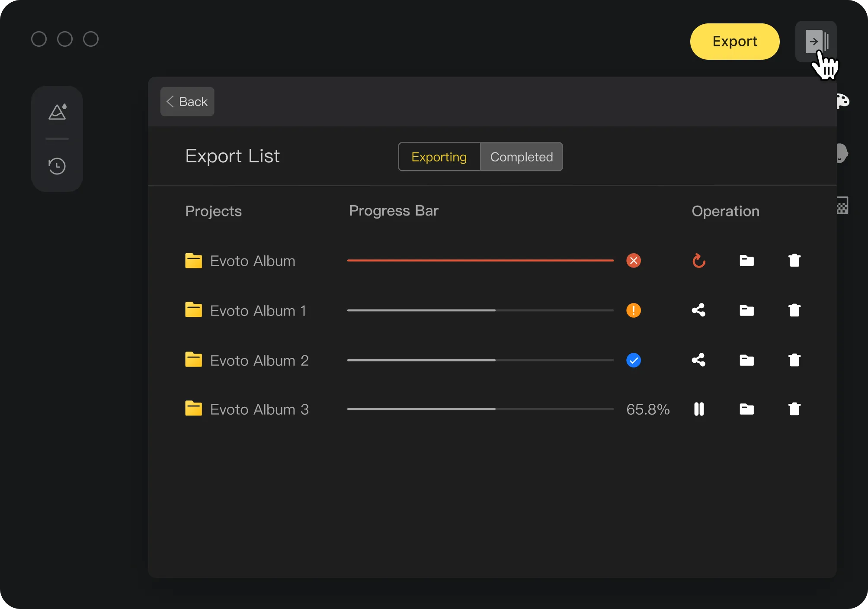Share Evoto Album 1 export
This screenshot has height=609, width=868.
(x=698, y=310)
